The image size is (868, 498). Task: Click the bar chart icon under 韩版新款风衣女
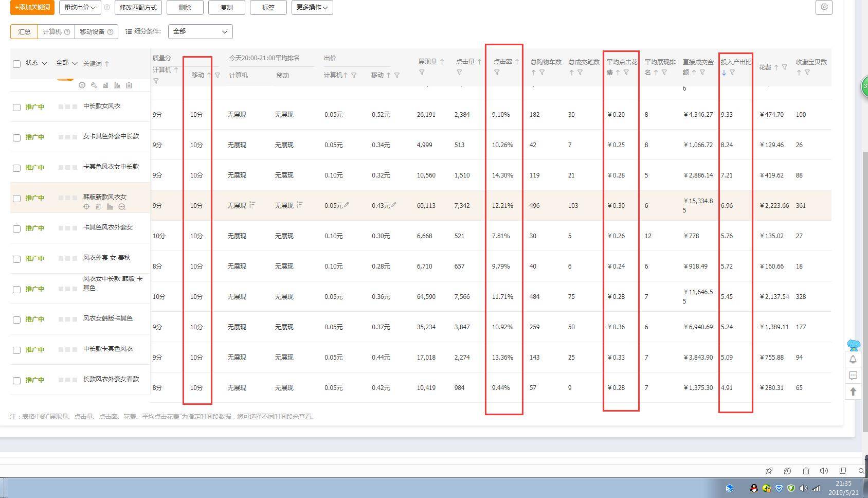110,207
